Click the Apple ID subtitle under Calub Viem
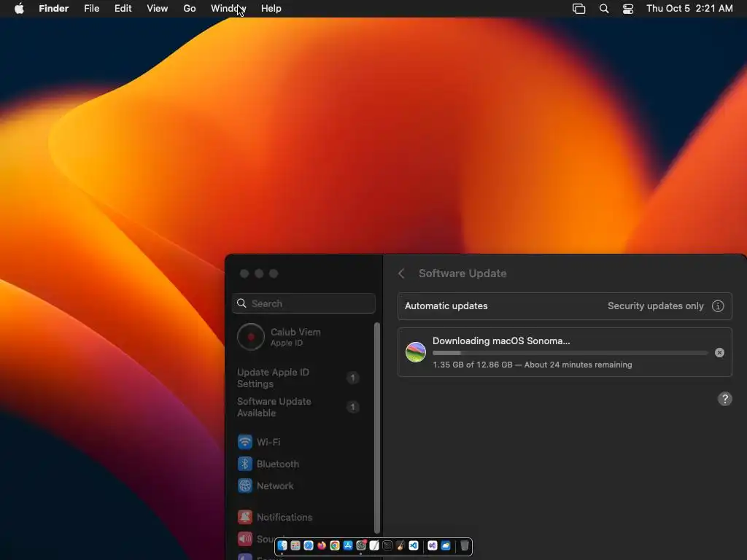 click(x=286, y=343)
